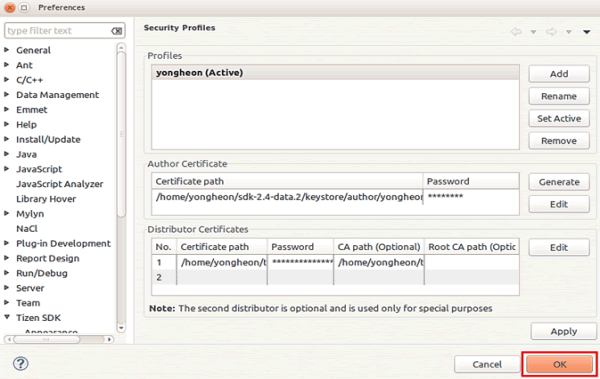Select JavaScript Analyzer in the tree
The height and width of the screenshot is (379, 600).
[x=59, y=184]
